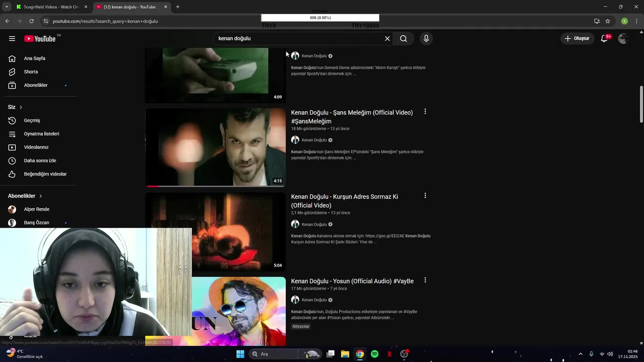The width and height of the screenshot is (644, 362).
Task: Open Chrome tab search dropdown
Action: (7, 7)
